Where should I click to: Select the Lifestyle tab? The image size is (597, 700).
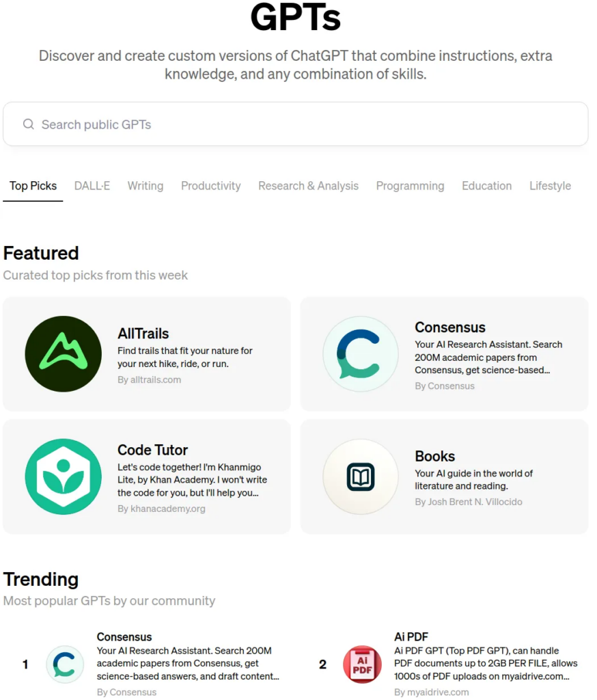point(550,186)
